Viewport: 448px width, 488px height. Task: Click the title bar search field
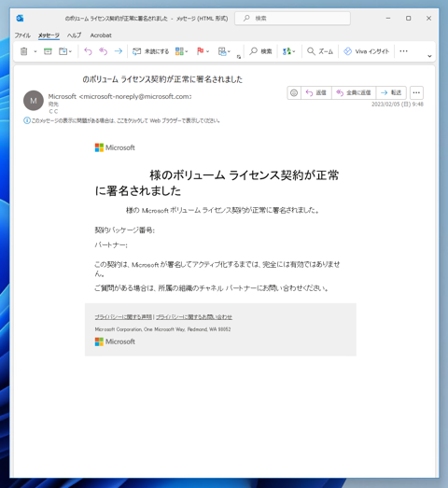(x=292, y=19)
